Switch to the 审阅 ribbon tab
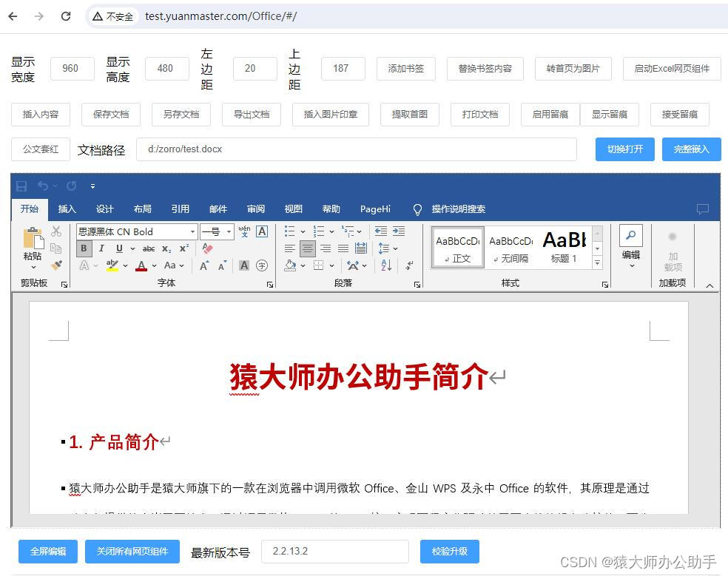Image resolution: width=728 pixels, height=576 pixels. point(256,209)
